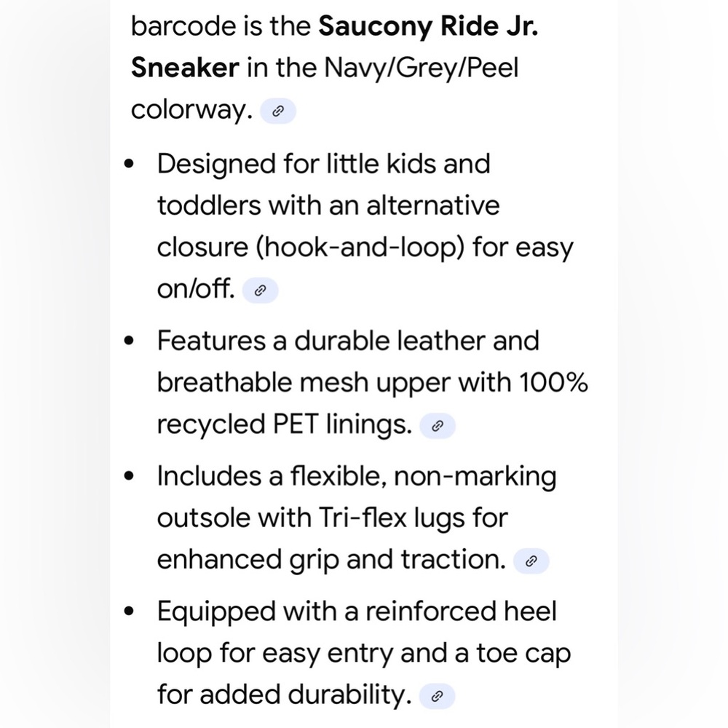Click the words "toe cap"
This screenshot has width=728, height=728.
[x=523, y=654]
